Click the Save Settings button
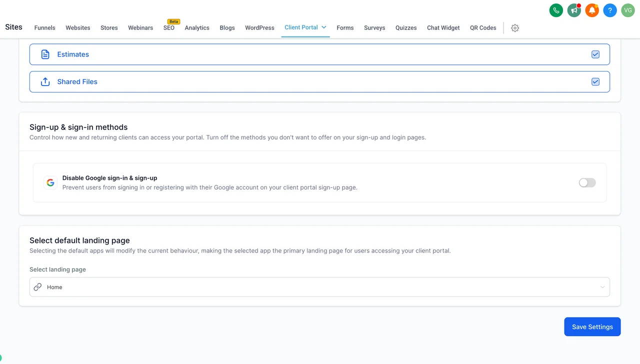 tap(592, 327)
